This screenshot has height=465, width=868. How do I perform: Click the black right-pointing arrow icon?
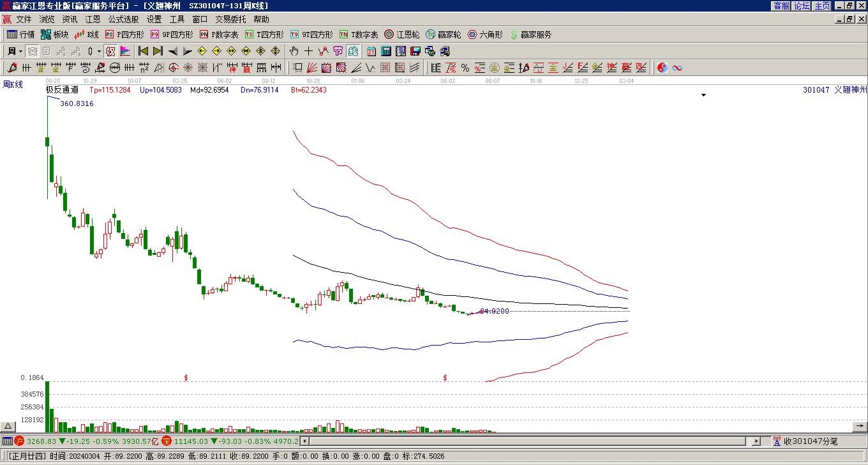[187, 51]
